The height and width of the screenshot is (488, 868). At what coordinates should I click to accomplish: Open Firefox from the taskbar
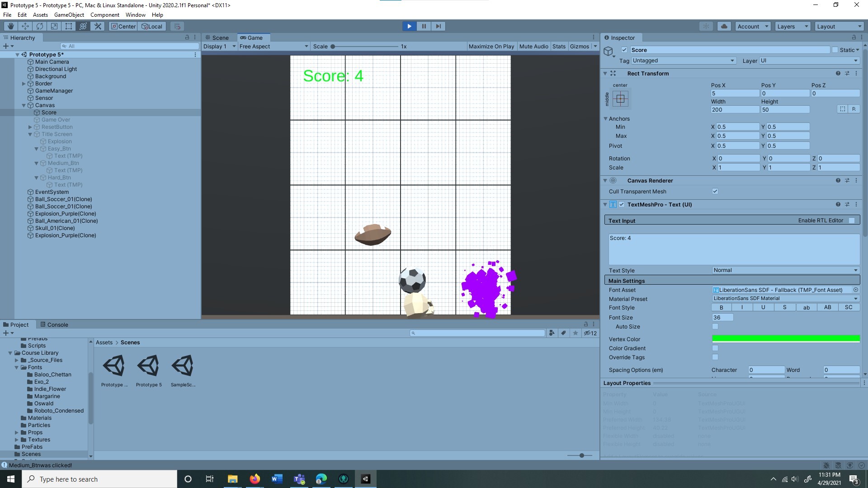(255, 479)
